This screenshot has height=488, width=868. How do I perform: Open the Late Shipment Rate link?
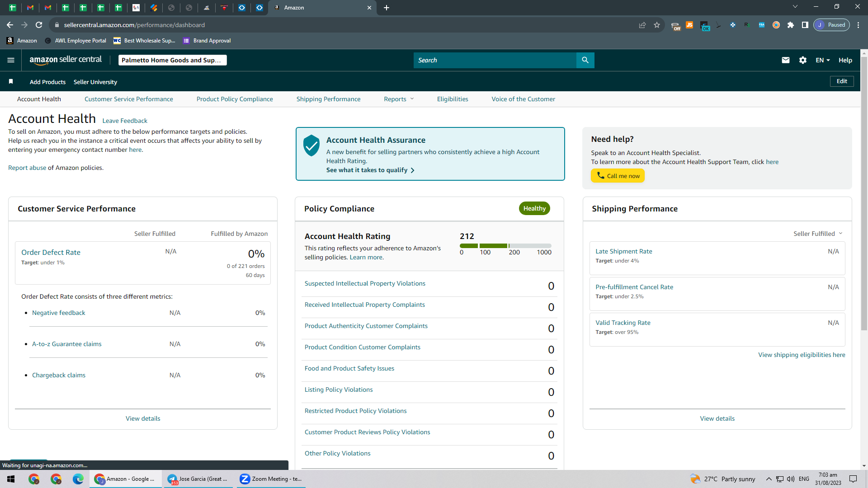[x=624, y=251]
